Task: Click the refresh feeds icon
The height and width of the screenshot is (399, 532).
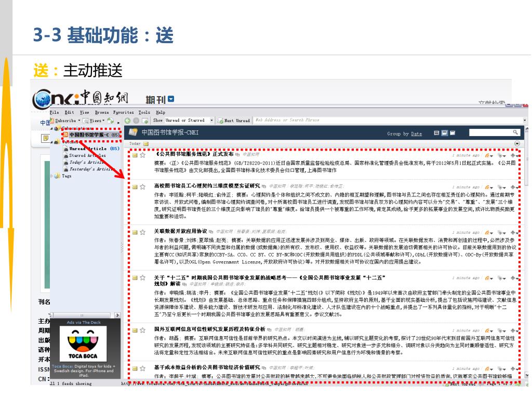Action: pyautogui.click(x=110, y=121)
